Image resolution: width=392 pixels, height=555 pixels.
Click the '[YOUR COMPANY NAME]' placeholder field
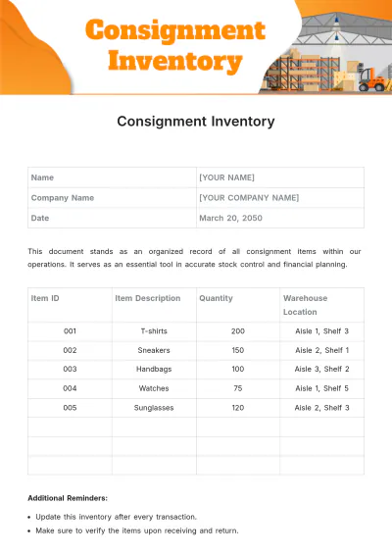click(280, 197)
